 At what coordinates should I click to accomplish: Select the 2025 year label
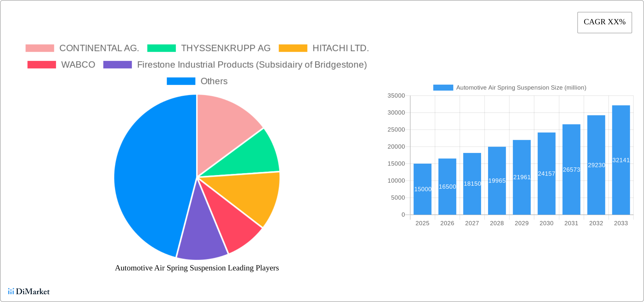[x=422, y=223]
